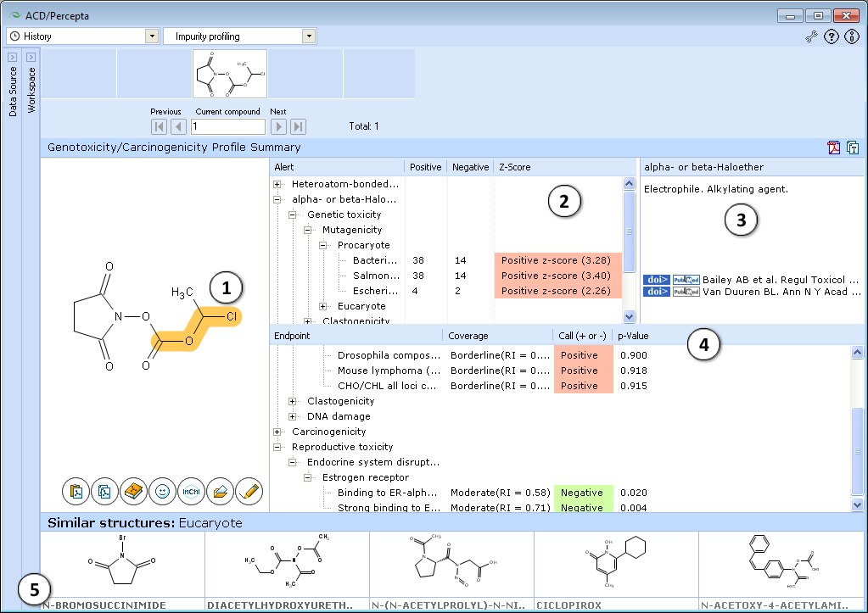Collapse the Estrogen receptor node

click(308, 477)
